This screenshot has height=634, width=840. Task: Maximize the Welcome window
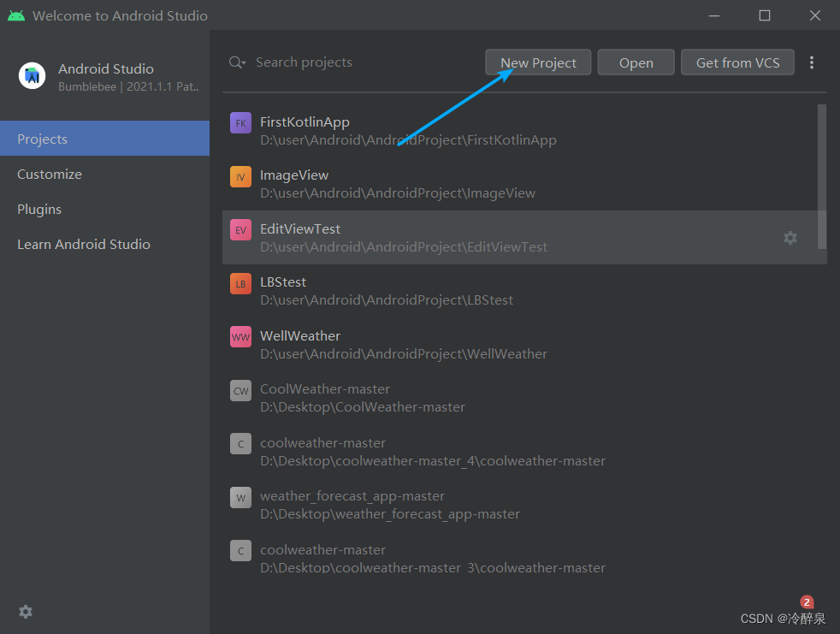pos(765,15)
